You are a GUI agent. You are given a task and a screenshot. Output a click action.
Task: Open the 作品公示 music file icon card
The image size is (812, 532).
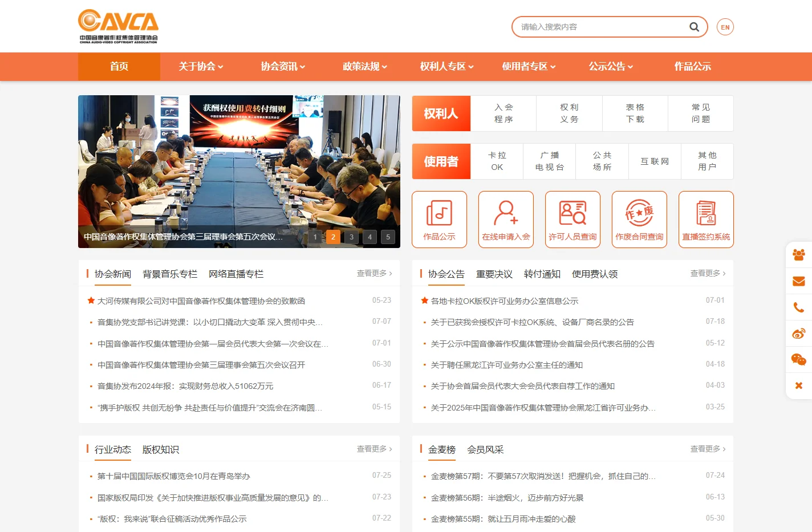pyautogui.click(x=439, y=220)
